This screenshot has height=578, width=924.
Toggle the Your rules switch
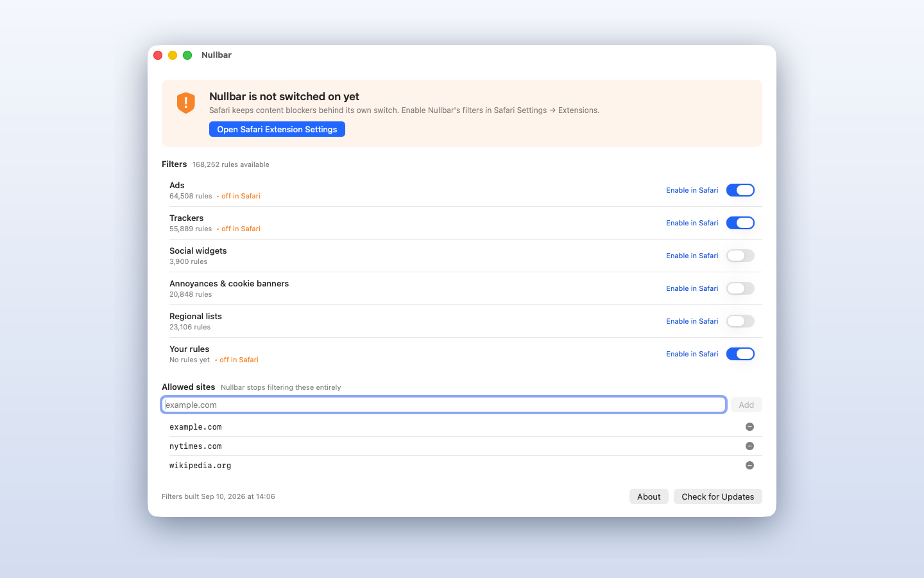coord(740,354)
